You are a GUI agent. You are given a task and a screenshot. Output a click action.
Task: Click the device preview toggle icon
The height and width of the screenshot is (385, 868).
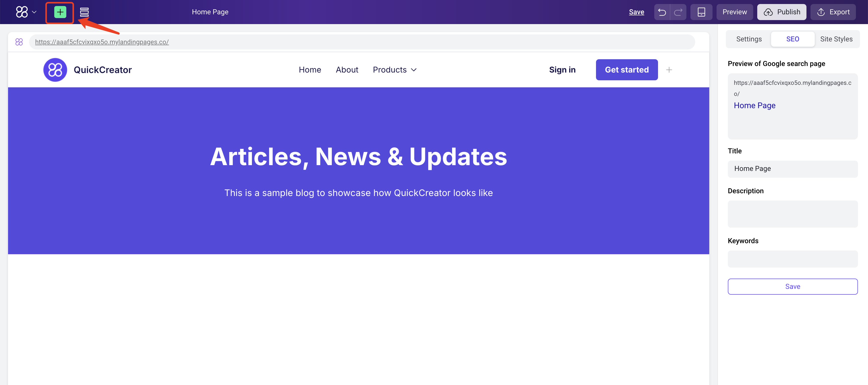point(701,12)
